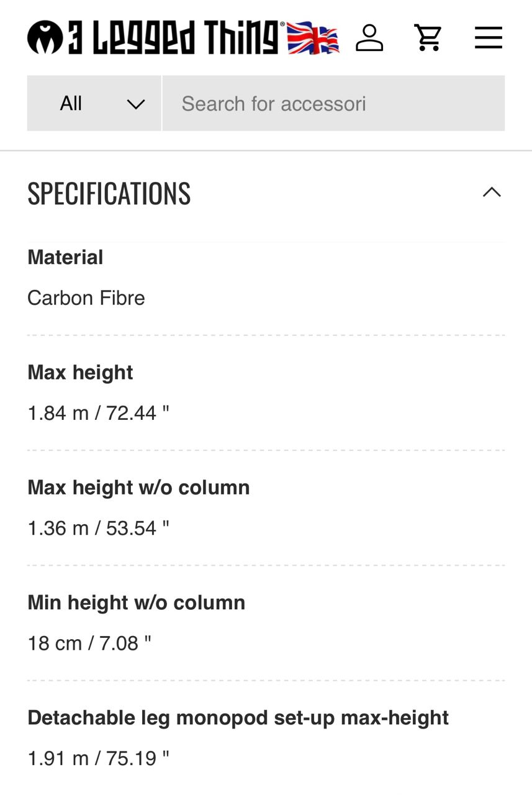Click the Max height w/o column label
Image resolution: width=532 pixels, height=795 pixels.
tap(138, 488)
